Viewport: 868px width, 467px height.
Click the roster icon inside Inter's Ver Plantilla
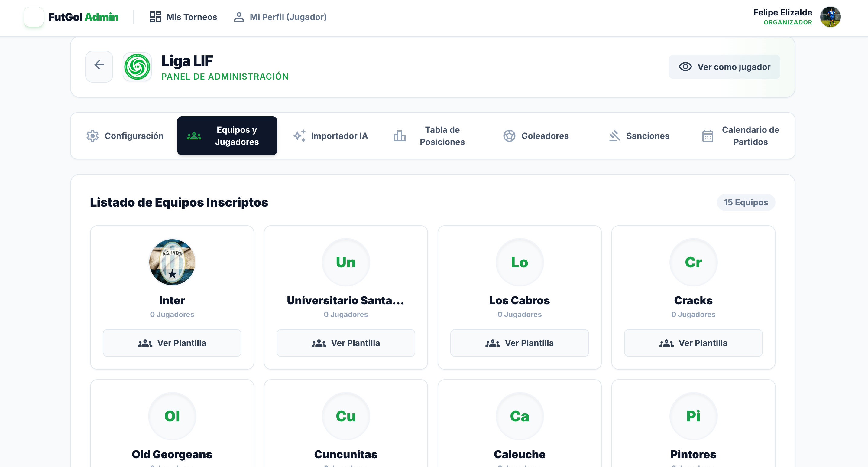coord(144,343)
